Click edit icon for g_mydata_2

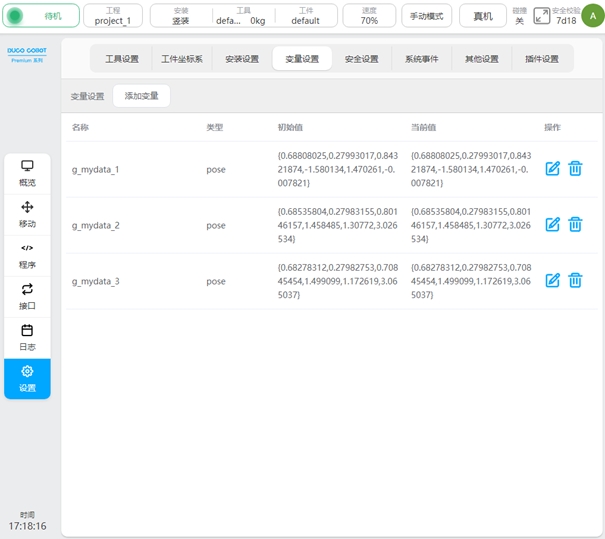pyautogui.click(x=552, y=225)
